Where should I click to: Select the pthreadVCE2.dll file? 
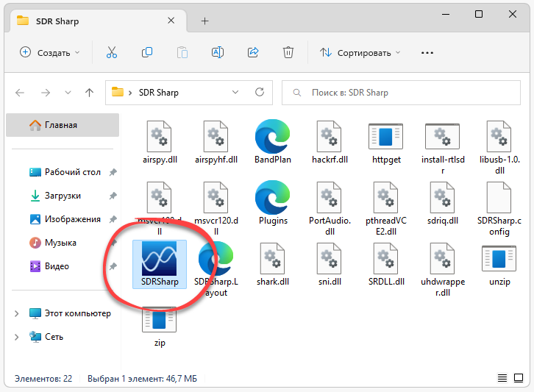[x=386, y=208]
